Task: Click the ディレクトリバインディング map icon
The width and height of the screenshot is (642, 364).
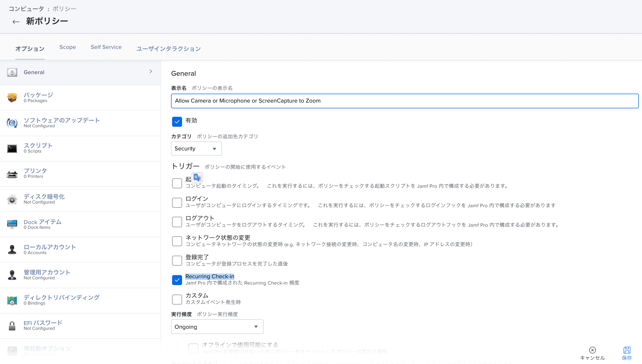Action: pos(12,300)
